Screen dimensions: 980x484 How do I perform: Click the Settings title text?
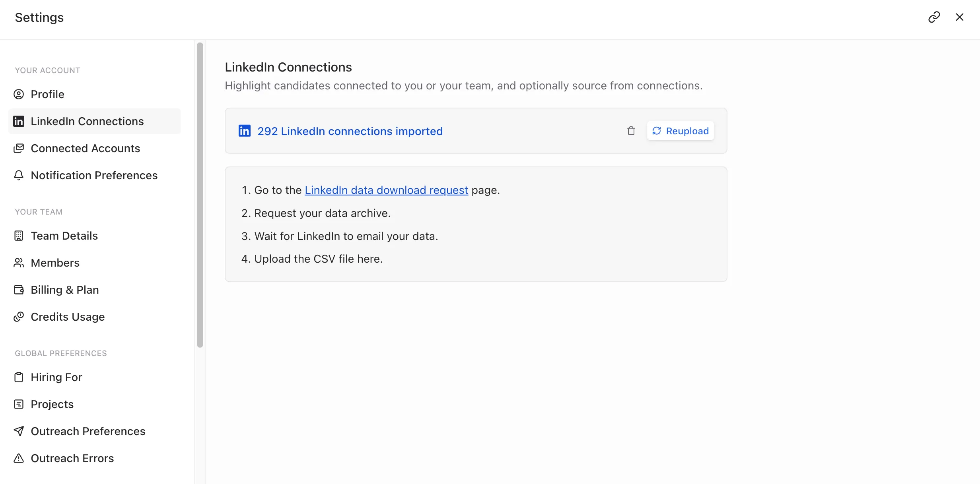pos(39,17)
